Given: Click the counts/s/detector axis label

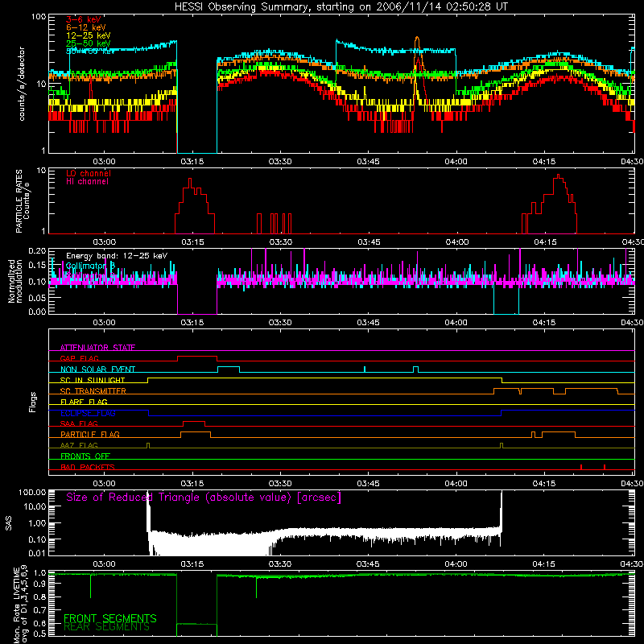Looking at the screenshot, I should [x=22, y=84].
